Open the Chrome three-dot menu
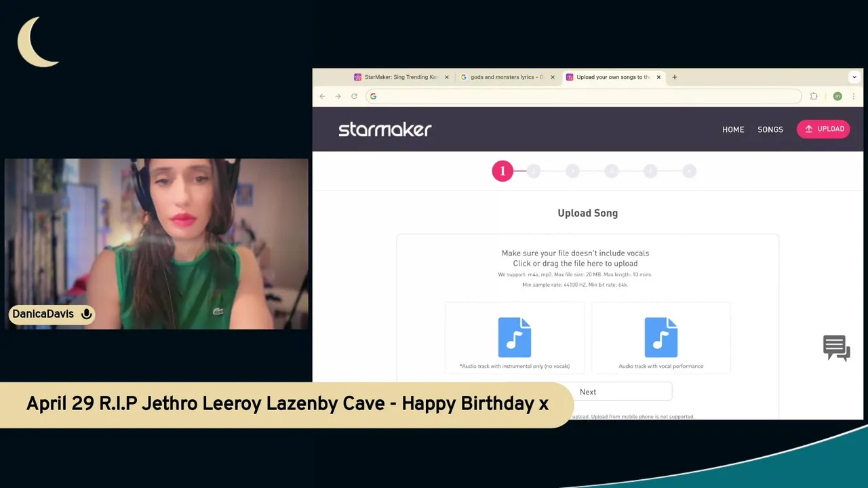 click(853, 96)
